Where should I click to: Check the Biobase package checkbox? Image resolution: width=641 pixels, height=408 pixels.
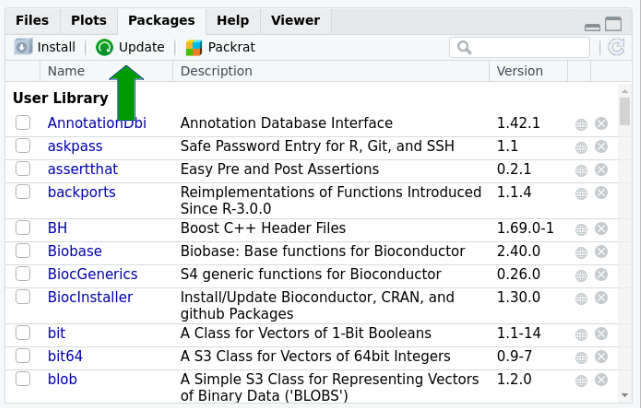23,250
